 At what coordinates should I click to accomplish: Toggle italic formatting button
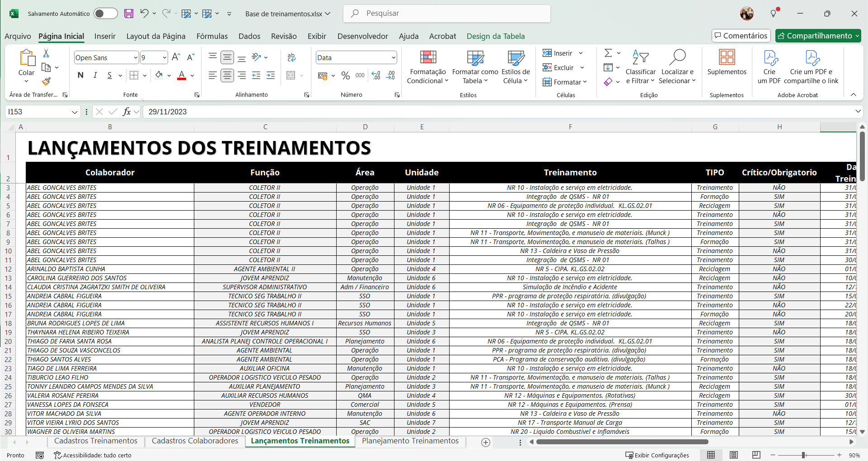pyautogui.click(x=95, y=75)
